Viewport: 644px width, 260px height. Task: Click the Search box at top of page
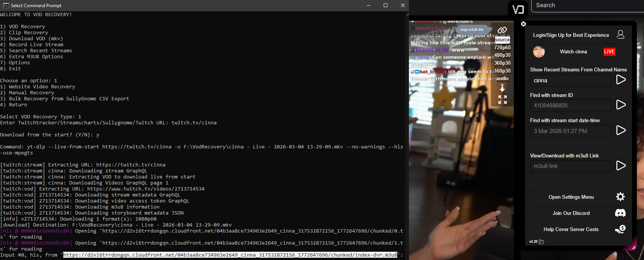pyautogui.click(x=588, y=5)
